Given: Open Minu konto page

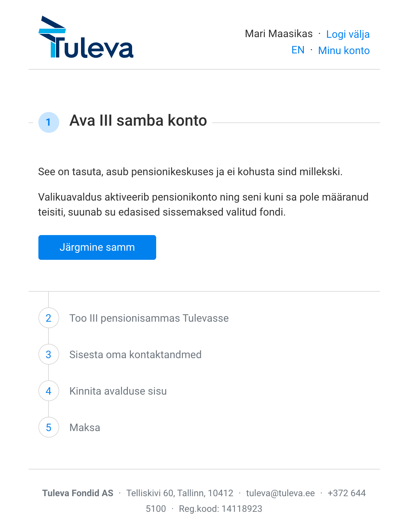Looking at the screenshot, I should pos(344,50).
